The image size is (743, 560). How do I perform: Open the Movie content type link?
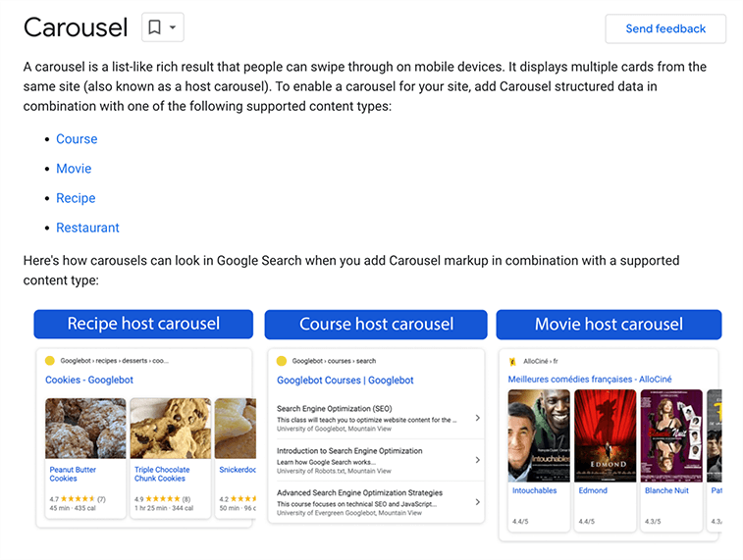(x=74, y=169)
